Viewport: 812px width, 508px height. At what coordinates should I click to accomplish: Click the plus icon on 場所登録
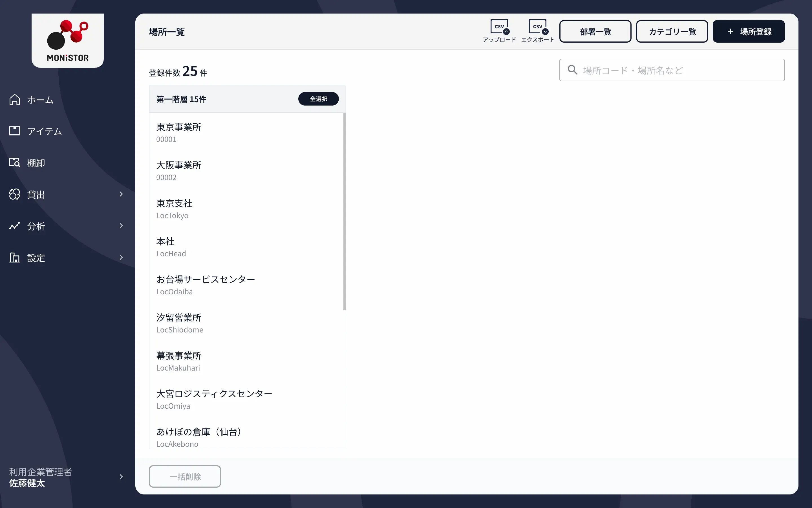point(730,31)
